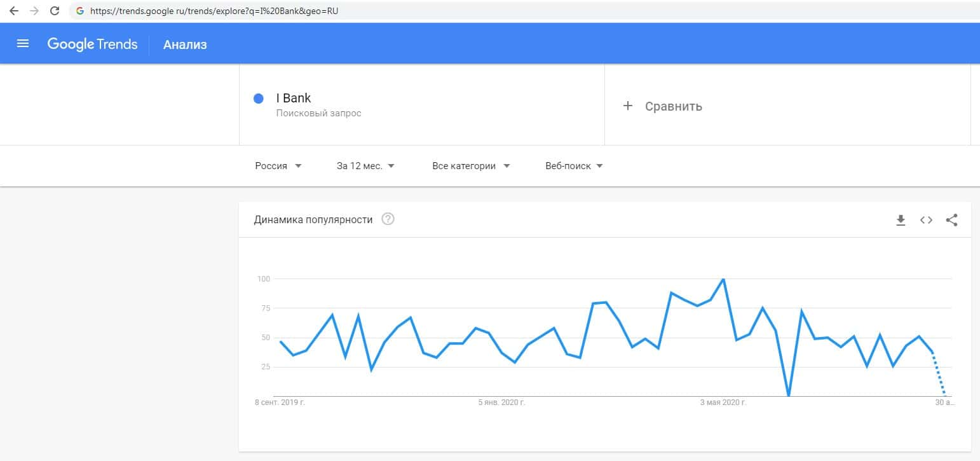Open the Анализ section
Screen dimensions: 980x461
(185, 45)
